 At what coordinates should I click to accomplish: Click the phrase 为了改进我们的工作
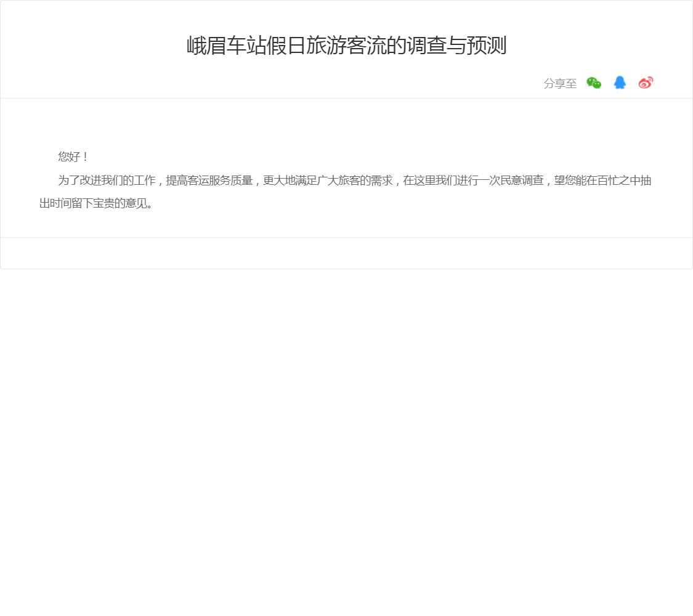pyautogui.click(x=107, y=180)
